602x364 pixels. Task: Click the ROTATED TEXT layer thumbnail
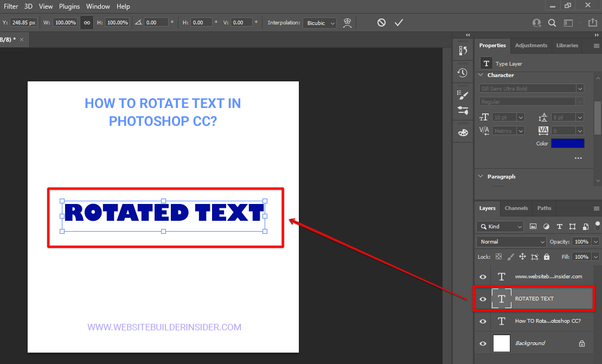(501, 298)
